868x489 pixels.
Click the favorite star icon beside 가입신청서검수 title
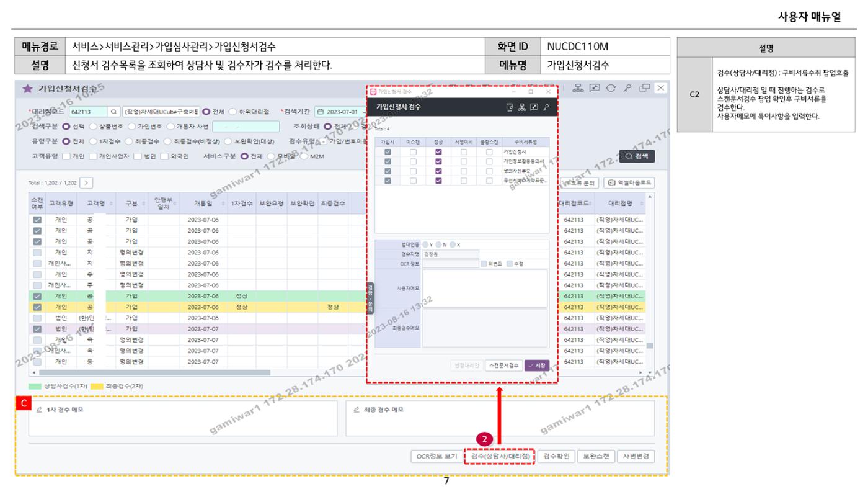[27, 90]
